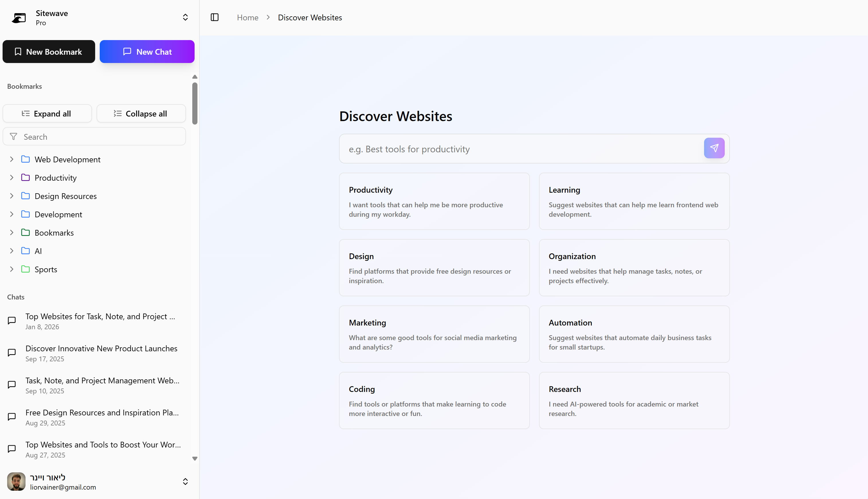The height and width of the screenshot is (499, 868).
Task: Click the Bookmarks green folder icon
Action: (26, 233)
